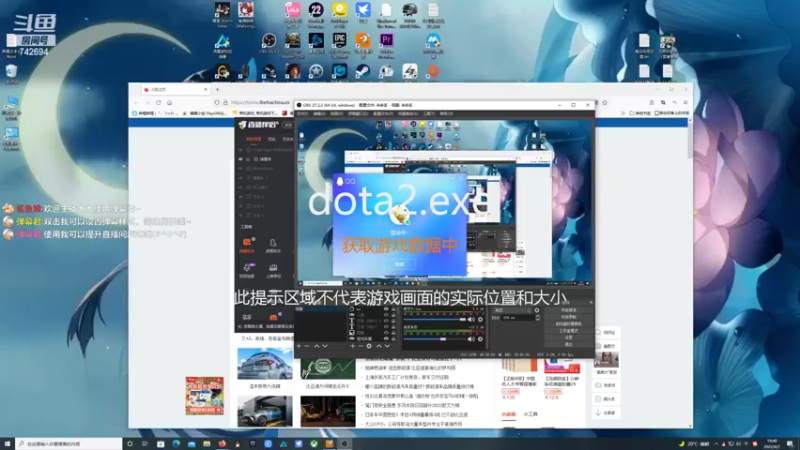This screenshot has width=800, height=450.
Task: Open transition properties gear in OBS
Action: pyautogui.click(x=537, y=310)
